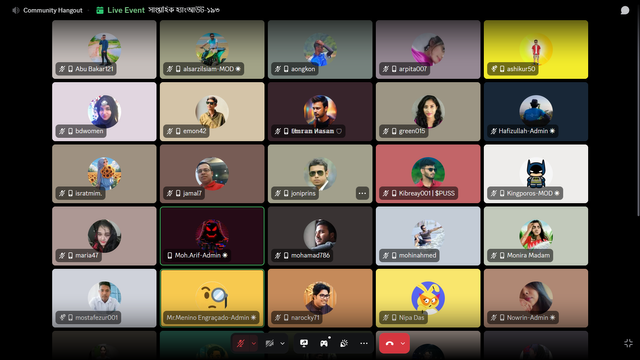Select the Nipa Das participant tile
640x360 pixels.
coord(428,298)
